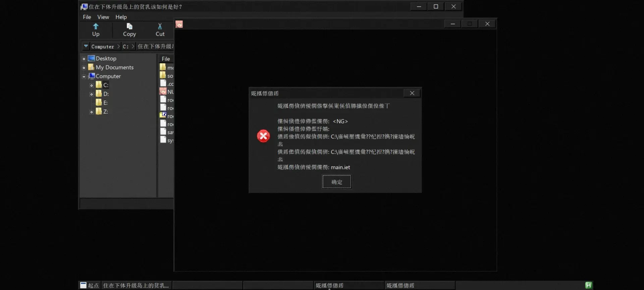Select the 'sy' file in file list
Viewport: 644px width, 290px height.
click(x=167, y=140)
